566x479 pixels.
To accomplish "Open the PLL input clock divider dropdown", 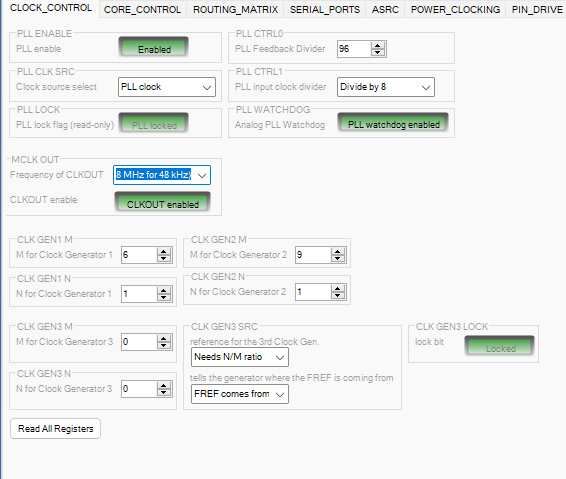I will [386, 87].
